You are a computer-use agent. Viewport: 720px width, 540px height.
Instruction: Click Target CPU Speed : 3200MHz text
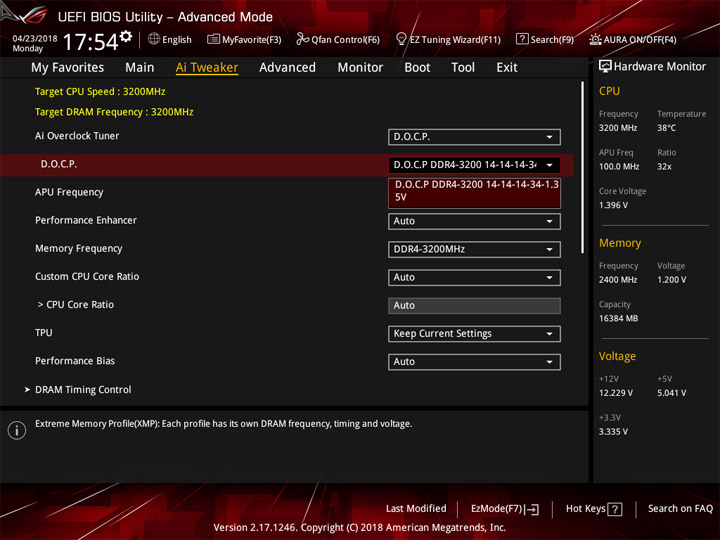(x=100, y=91)
